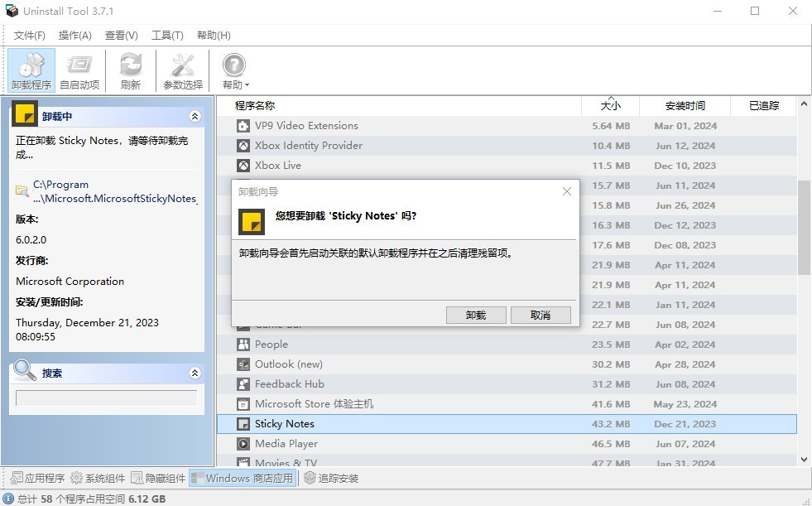Screen dimensions: 812x506
Task: Click the info icon in the status bar
Action: pos(8,499)
